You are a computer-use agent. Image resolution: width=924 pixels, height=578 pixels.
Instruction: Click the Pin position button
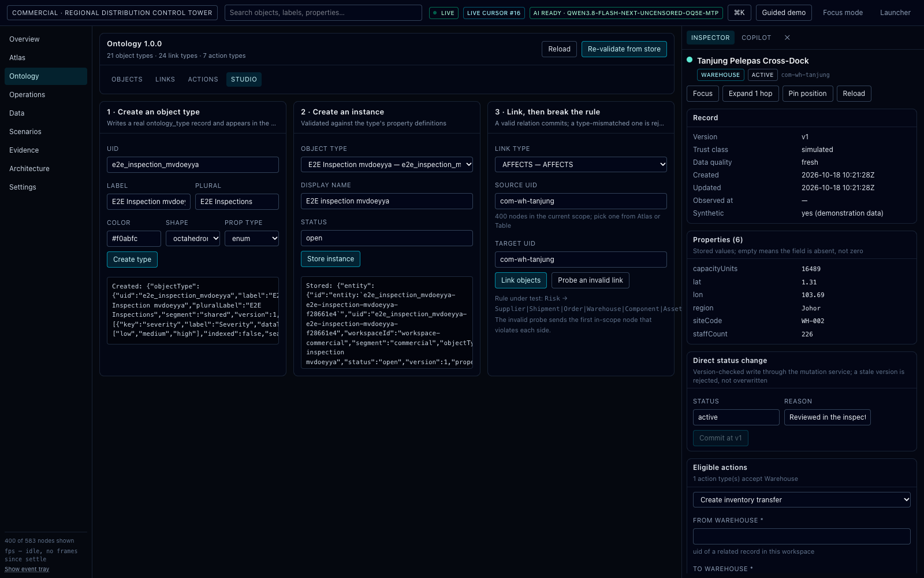pos(807,94)
